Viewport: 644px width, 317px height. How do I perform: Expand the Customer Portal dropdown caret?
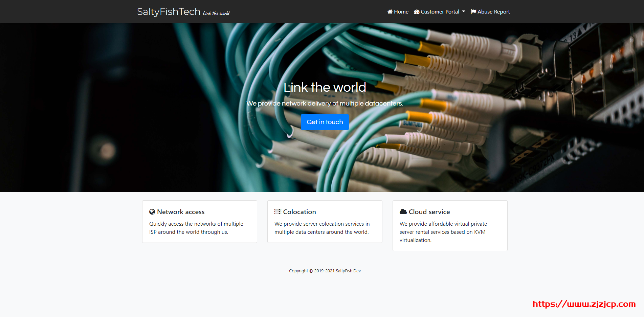[x=464, y=12]
